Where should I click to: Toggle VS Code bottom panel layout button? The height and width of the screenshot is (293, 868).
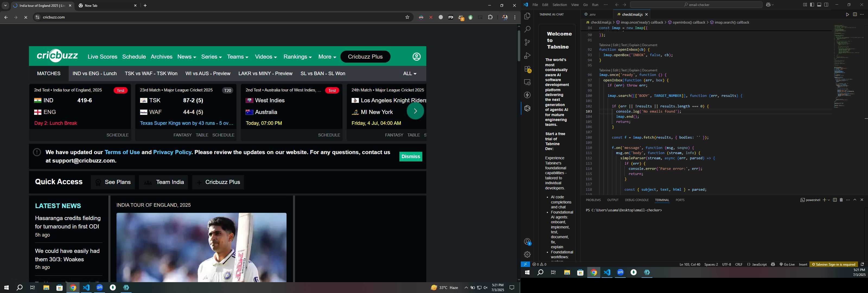click(819, 5)
